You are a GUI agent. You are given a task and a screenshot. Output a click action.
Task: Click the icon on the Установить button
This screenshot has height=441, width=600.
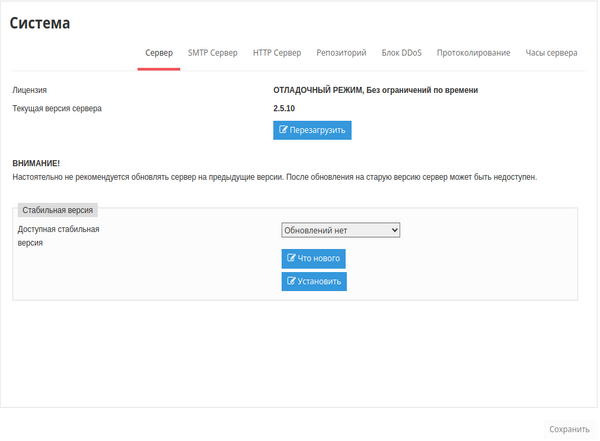click(x=291, y=281)
